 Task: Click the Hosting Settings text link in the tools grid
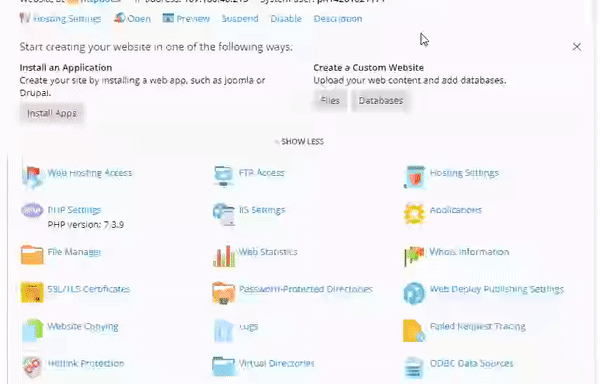464,173
